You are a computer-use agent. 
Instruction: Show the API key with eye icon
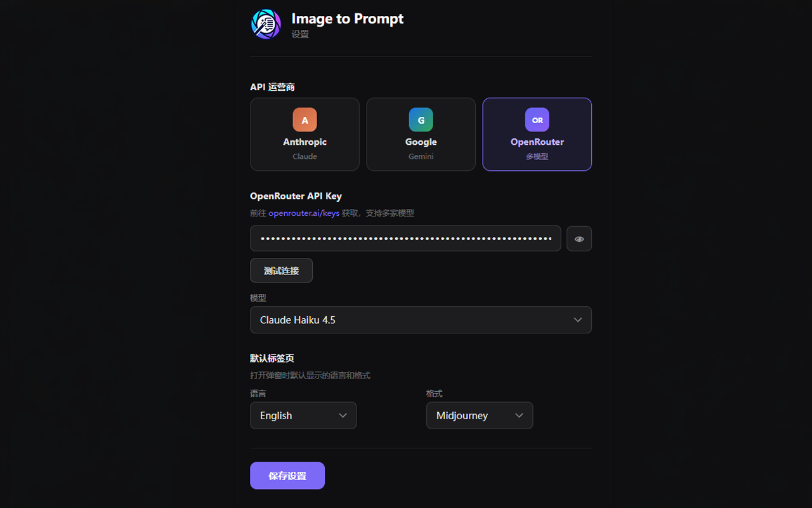tap(579, 239)
